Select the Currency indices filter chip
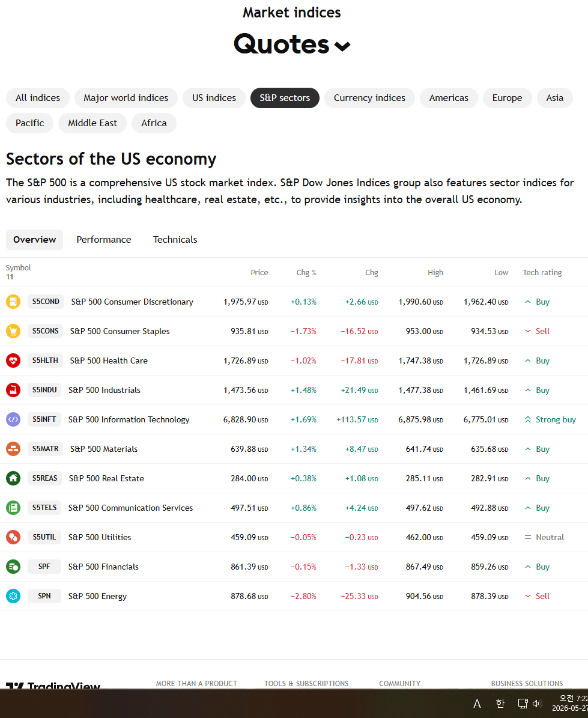Viewport: 588px width, 718px height. click(369, 98)
